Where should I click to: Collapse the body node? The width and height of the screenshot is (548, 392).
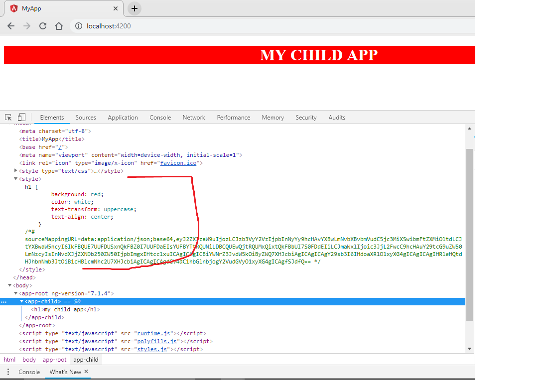click(10, 285)
